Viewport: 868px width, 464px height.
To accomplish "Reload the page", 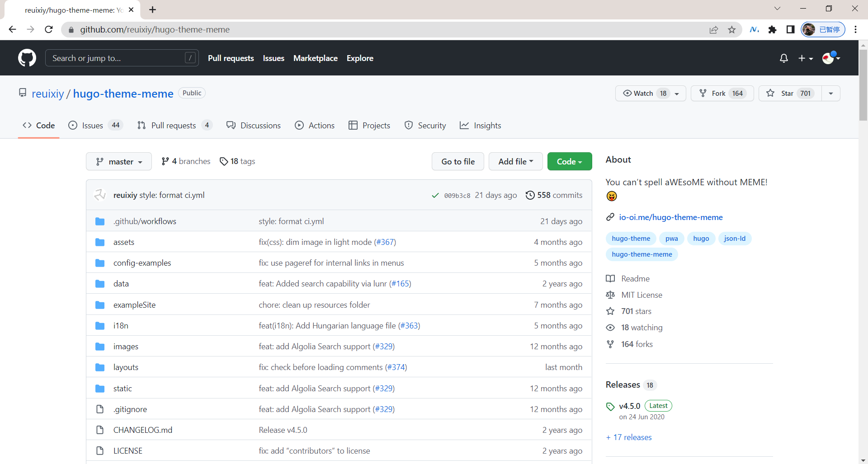I will coord(49,29).
